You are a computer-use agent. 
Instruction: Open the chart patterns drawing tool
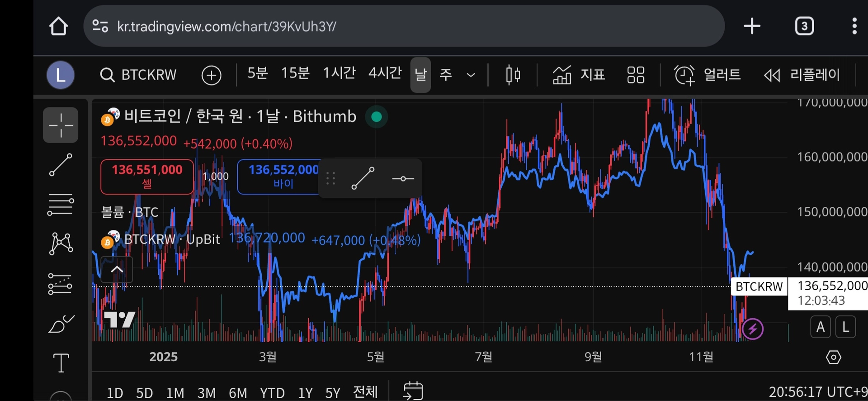click(61, 244)
